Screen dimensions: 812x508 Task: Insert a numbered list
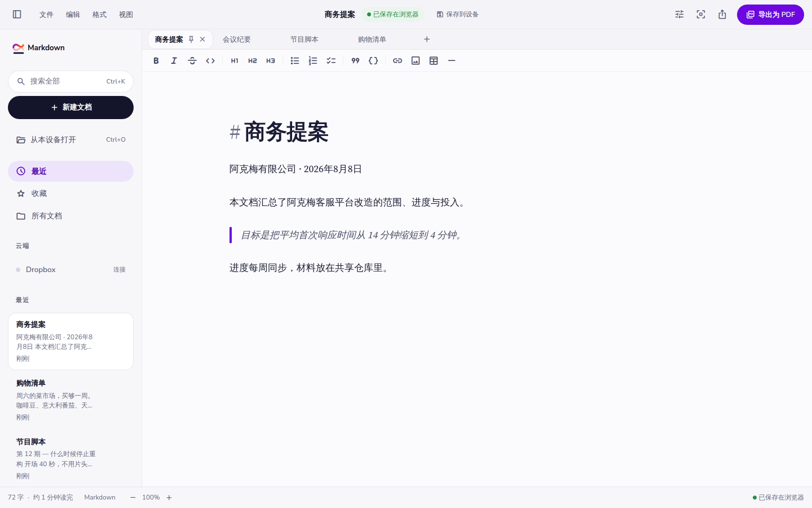[313, 61]
